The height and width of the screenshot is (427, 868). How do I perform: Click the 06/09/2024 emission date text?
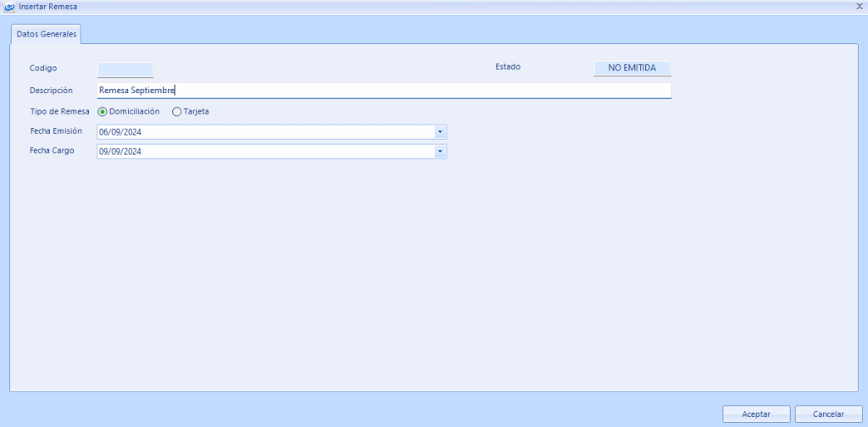(x=120, y=132)
